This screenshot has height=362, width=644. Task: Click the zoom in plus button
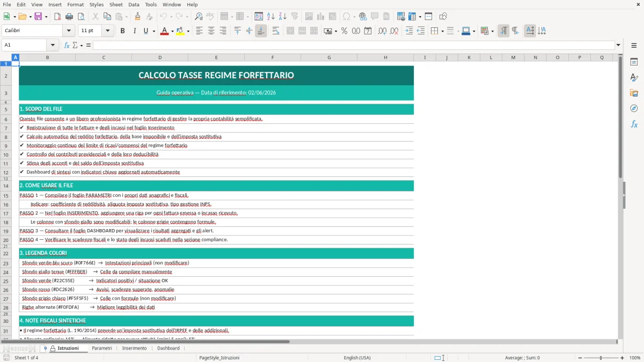pyautogui.click(x=622, y=358)
